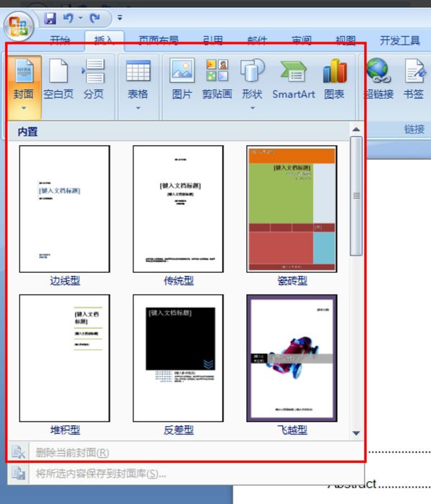Switch to the 页面布局 ribbon tab
This screenshot has width=431, height=504.
point(159,40)
